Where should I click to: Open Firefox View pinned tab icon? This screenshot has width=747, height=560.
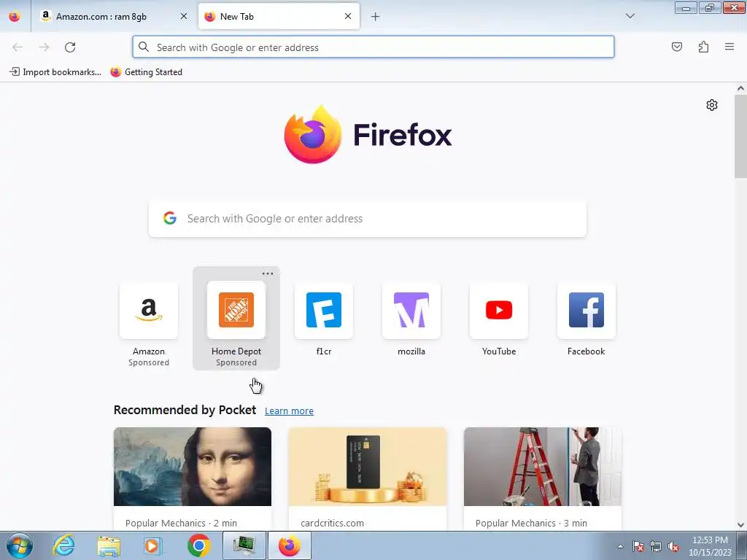(15, 16)
